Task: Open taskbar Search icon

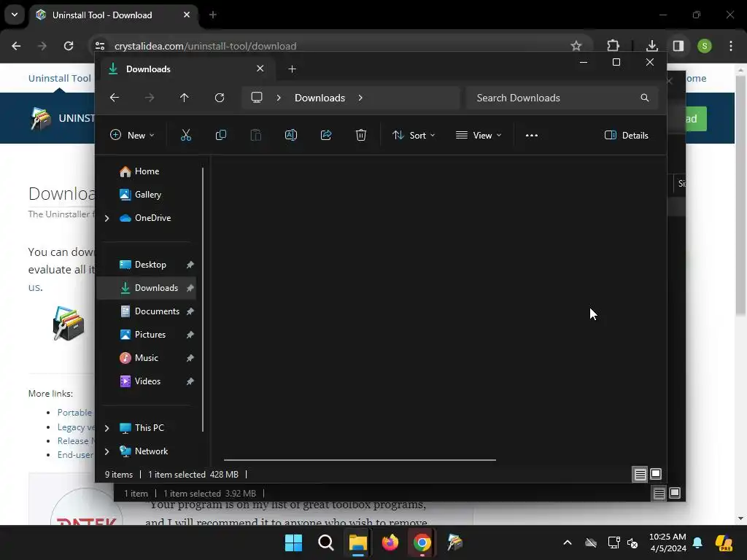Action: click(x=326, y=542)
